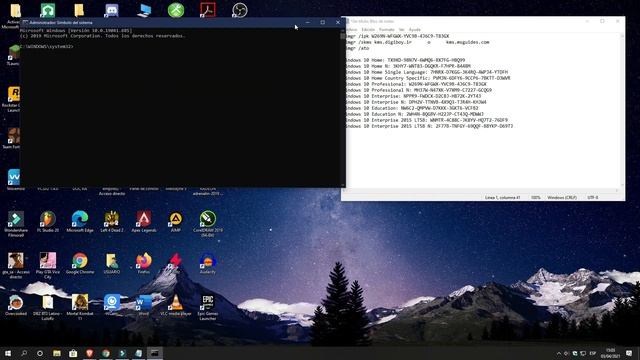This screenshot has width=640, height=360.
Task: Open the Formato menu in Notepad
Action: pos(387,29)
